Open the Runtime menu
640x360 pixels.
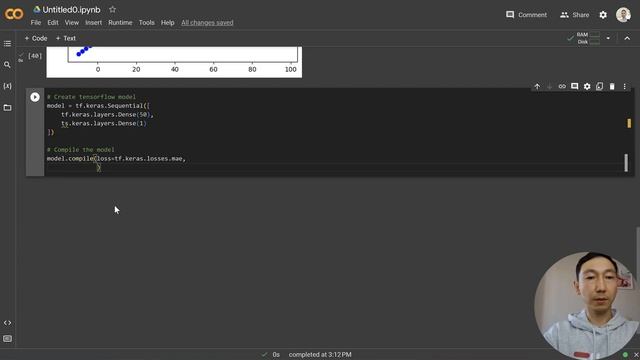coord(120,22)
